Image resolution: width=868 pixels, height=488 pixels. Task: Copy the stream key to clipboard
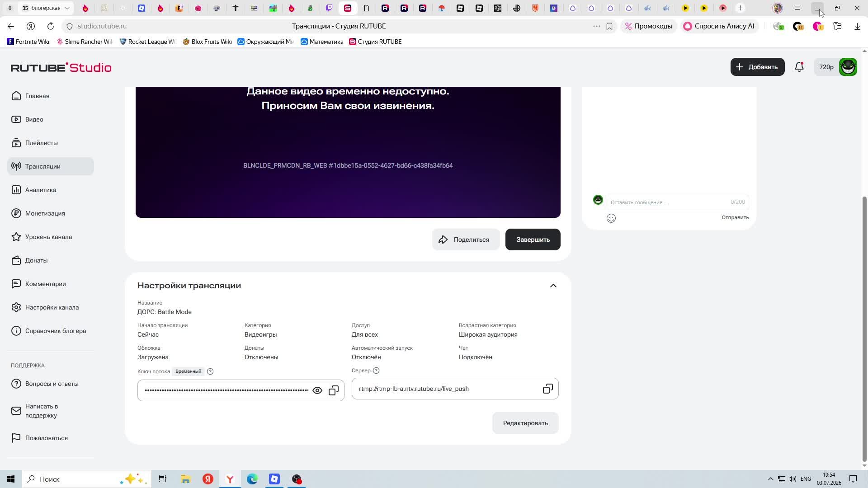[334, 390]
